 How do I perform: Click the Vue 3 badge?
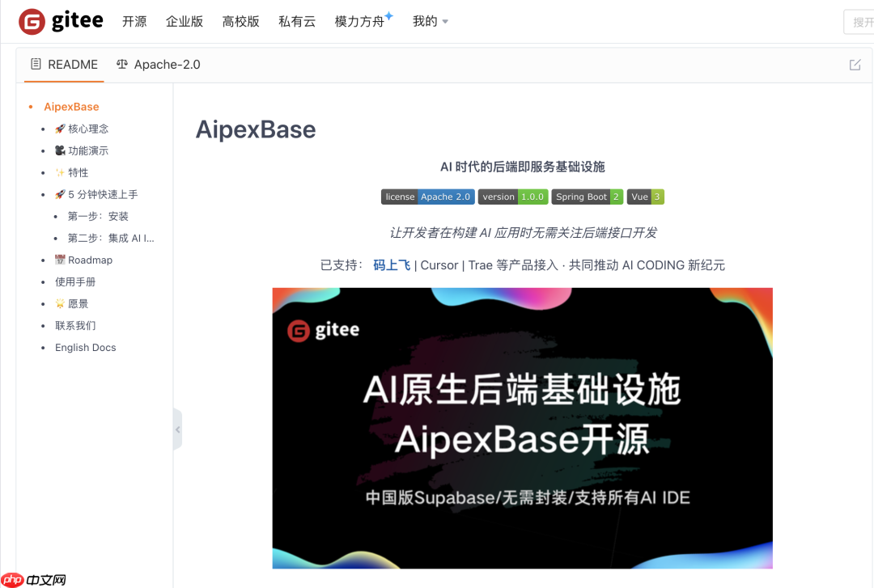(645, 196)
